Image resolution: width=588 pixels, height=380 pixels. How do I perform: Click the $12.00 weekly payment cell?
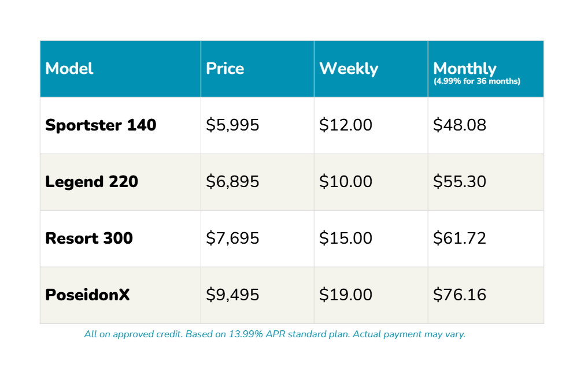tap(346, 125)
